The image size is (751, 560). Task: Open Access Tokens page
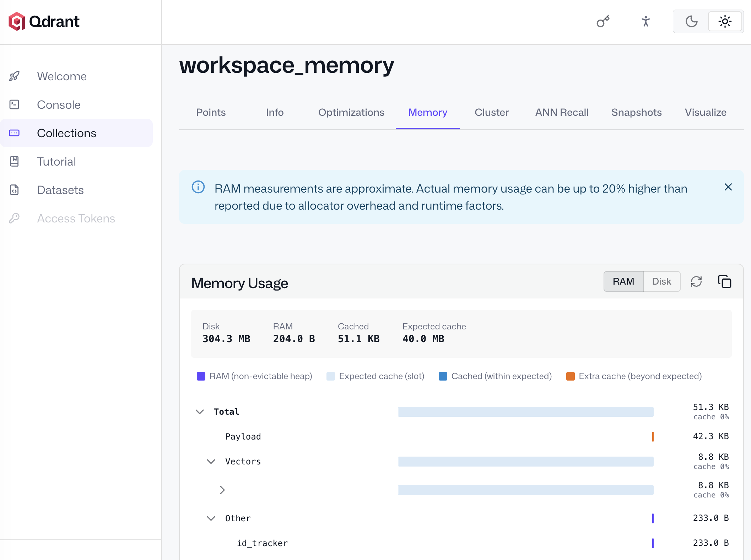coord(76,218)
